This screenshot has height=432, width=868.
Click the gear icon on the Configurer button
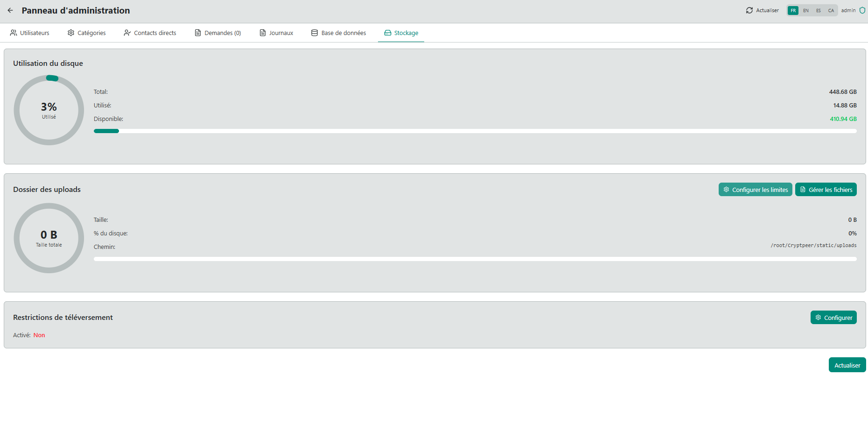pos(818,317)
